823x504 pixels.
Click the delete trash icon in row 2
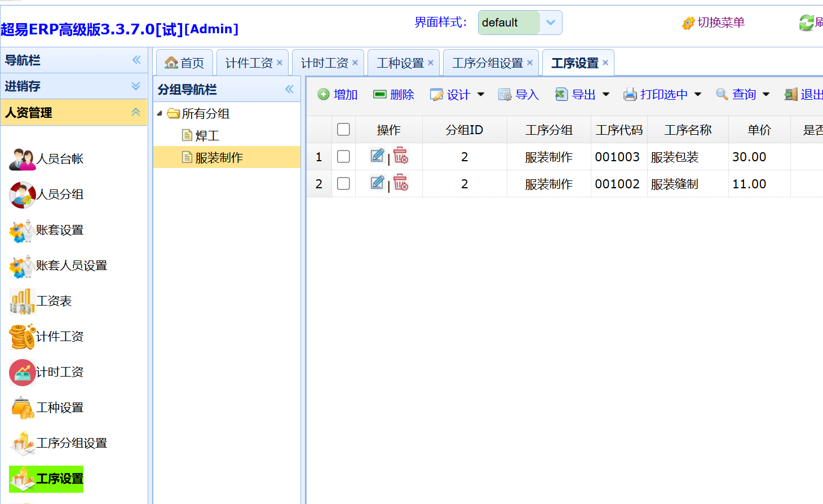coord(401,183)
